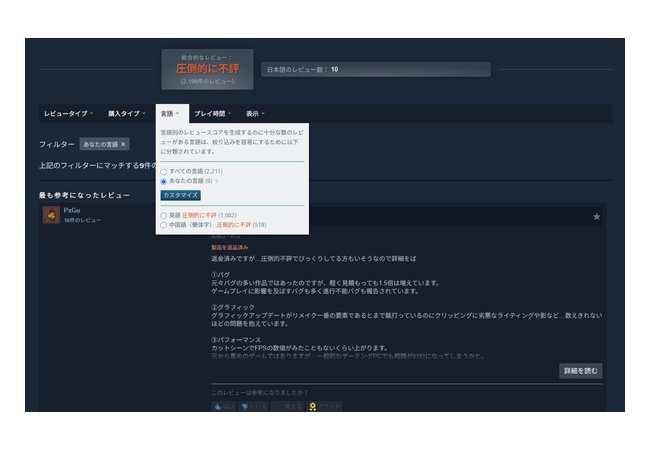
Task: Open the プレイ時間 filter dropdown
Action: (213, 114)
